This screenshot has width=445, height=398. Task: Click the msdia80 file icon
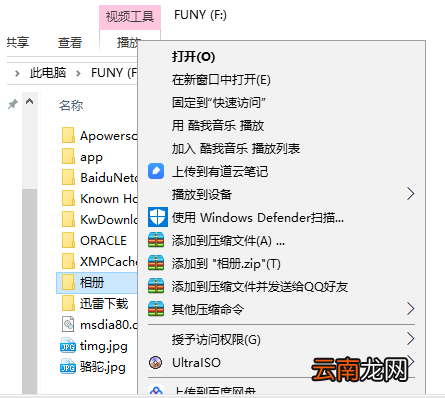[x=68, y=324]
